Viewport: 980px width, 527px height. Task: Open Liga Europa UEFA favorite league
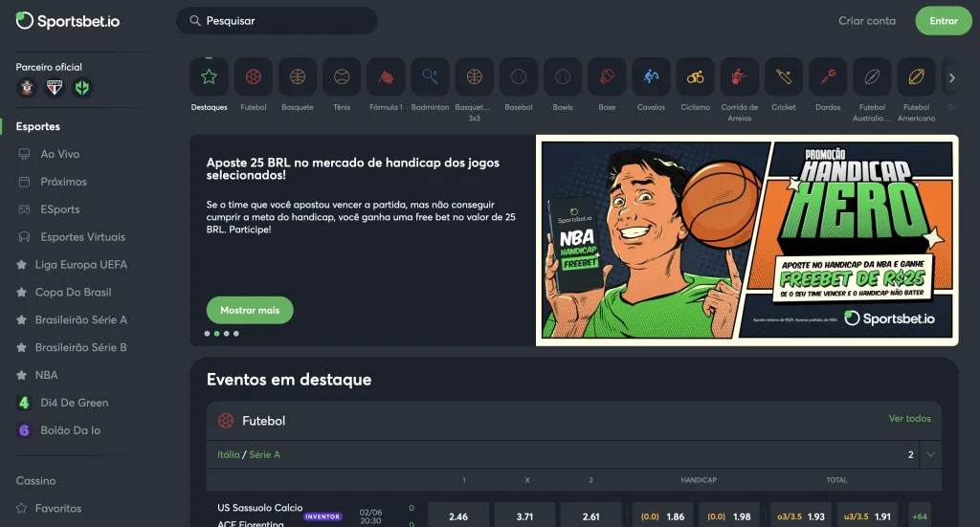[80, 265]
